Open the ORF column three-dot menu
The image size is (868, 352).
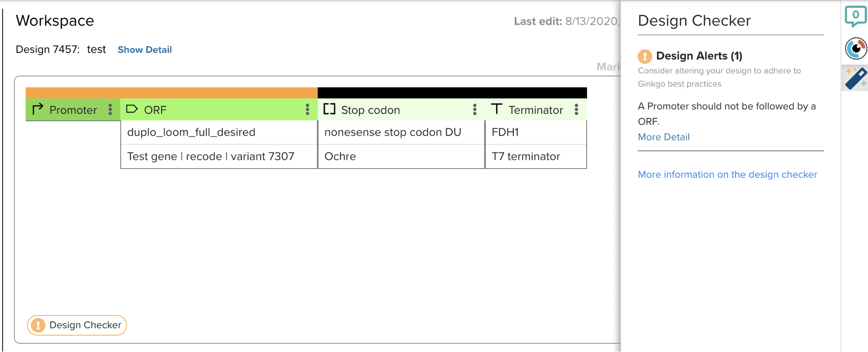307,110
